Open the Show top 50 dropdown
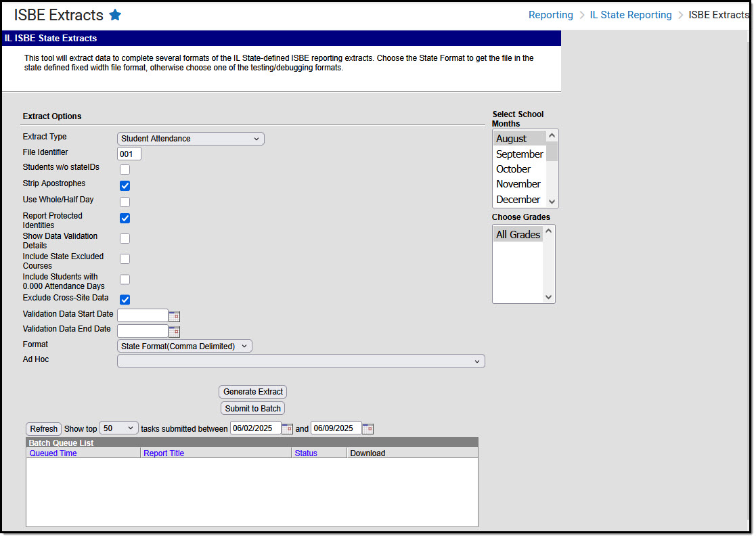 [x=118, y=428]
